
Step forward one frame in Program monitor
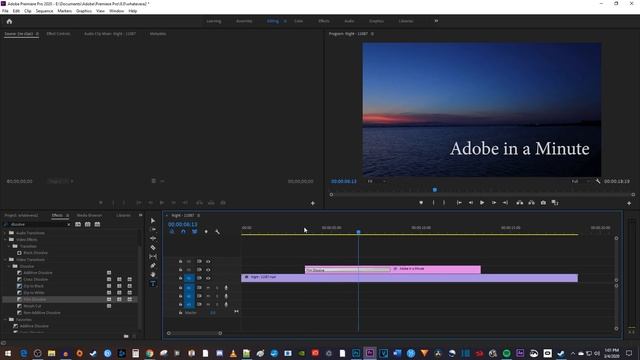[x=494, y=203]
